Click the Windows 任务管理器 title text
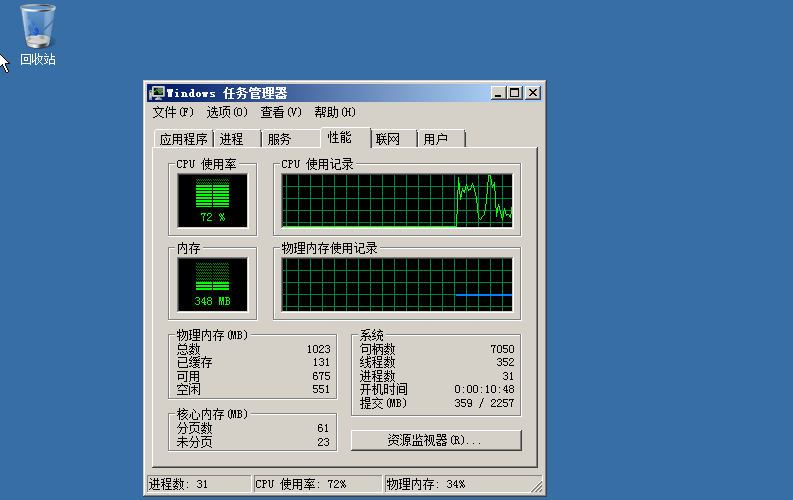 point(227,93)
